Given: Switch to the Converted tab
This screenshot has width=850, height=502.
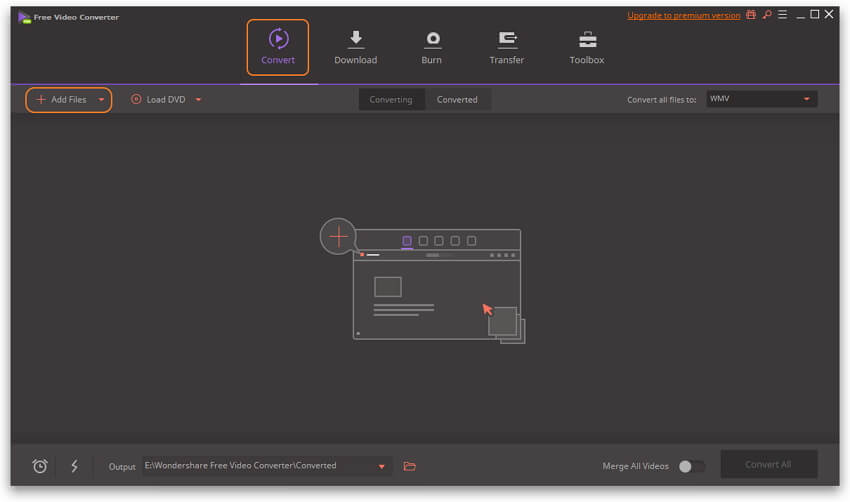Looking at the screenshot, I should click(457, 100).
